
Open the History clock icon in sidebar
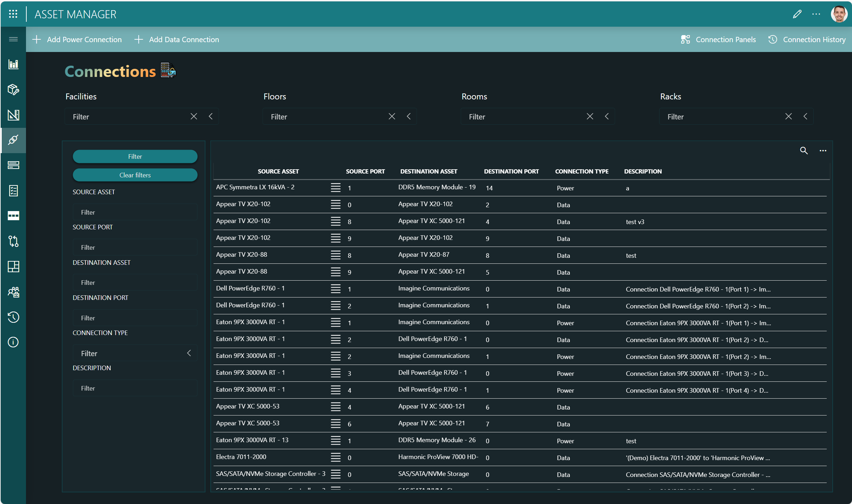(x=13, y=317)
